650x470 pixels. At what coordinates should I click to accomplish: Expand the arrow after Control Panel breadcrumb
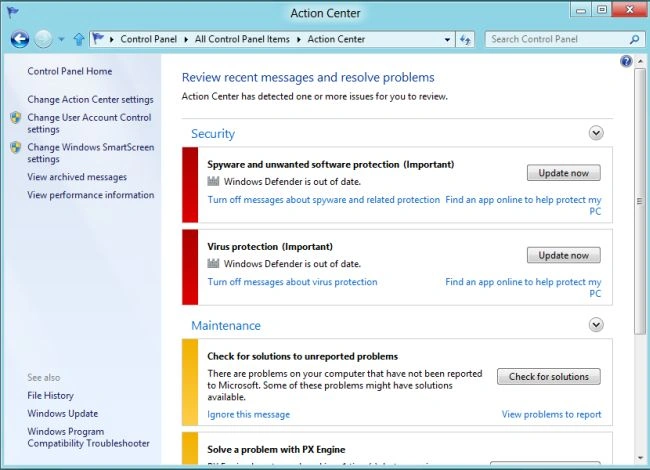click(x=186, y=39)
